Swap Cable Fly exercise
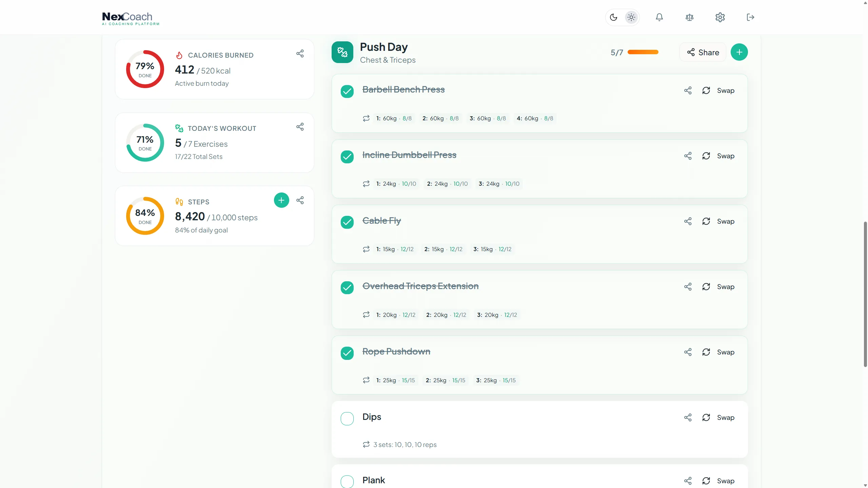868x488 pixels. (718, 221)
